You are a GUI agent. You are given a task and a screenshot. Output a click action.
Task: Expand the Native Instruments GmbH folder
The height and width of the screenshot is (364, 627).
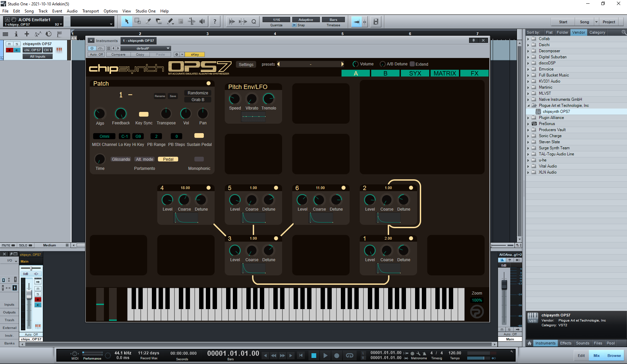click(528, 99)
